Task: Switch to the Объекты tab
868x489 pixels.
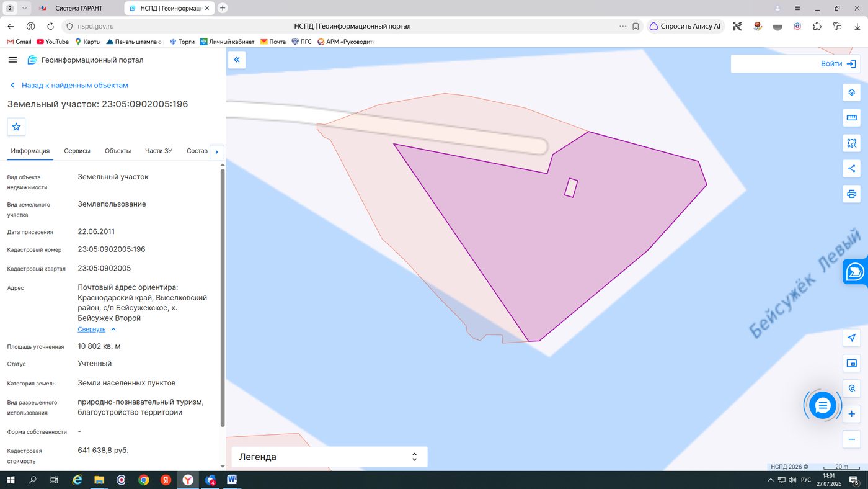Action: 118,151
